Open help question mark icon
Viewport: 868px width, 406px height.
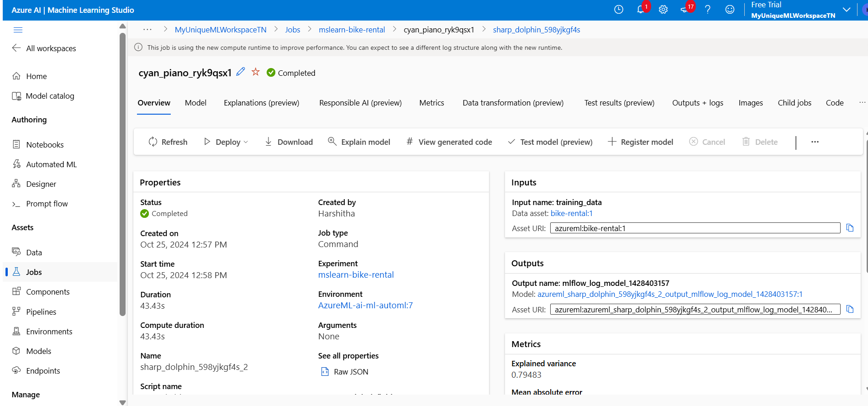(708, 10)
